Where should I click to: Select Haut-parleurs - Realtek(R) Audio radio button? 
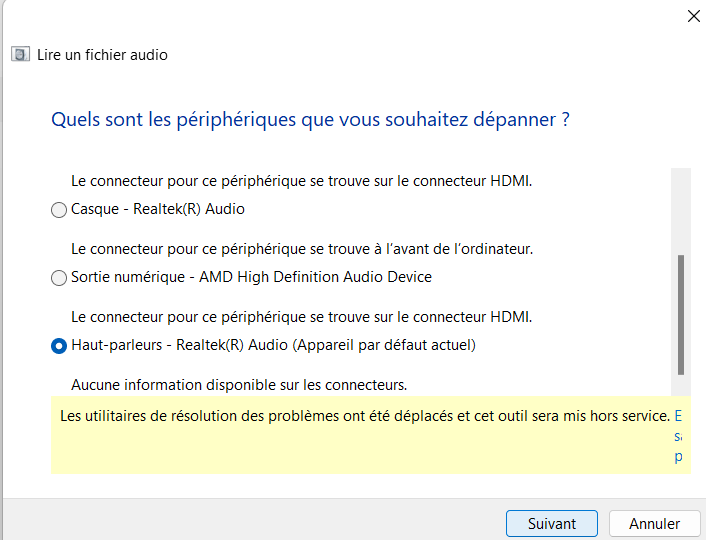tap(59, 346)
